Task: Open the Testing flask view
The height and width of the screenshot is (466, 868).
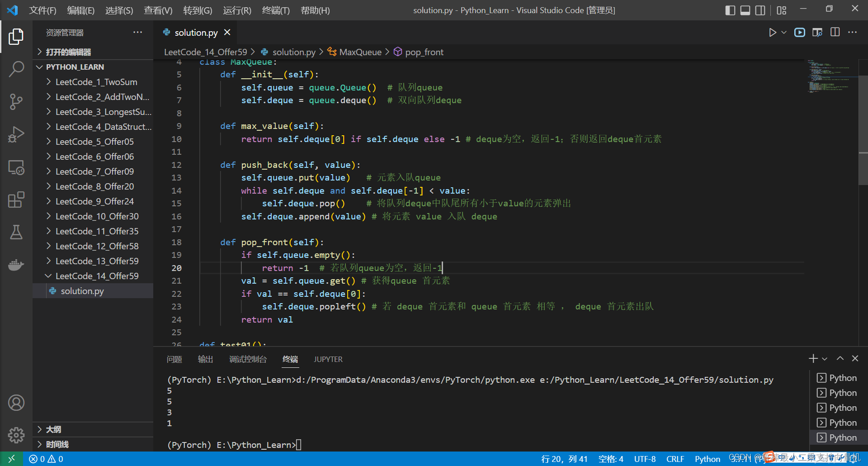Action: point(16,233)
